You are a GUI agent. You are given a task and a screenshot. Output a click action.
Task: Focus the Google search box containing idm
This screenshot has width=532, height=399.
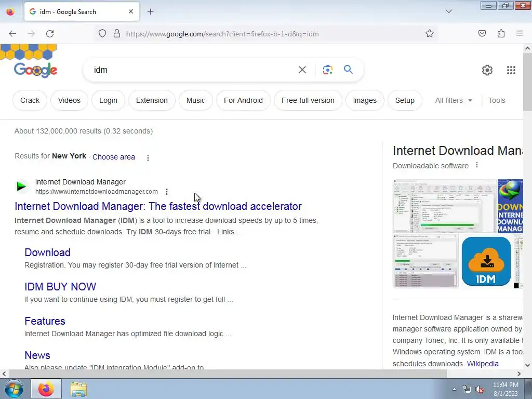point(193,70)
